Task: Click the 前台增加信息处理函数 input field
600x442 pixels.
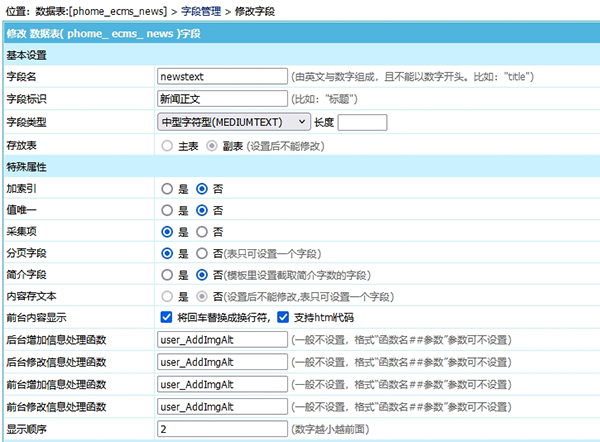Action: 222,384
